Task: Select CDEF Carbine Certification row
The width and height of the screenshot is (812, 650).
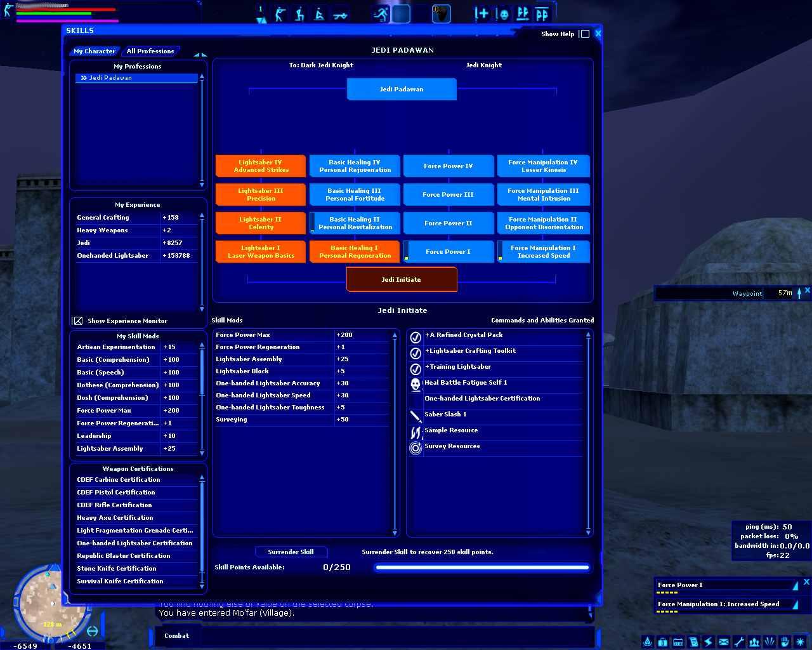Action: [x=137, y=480]
